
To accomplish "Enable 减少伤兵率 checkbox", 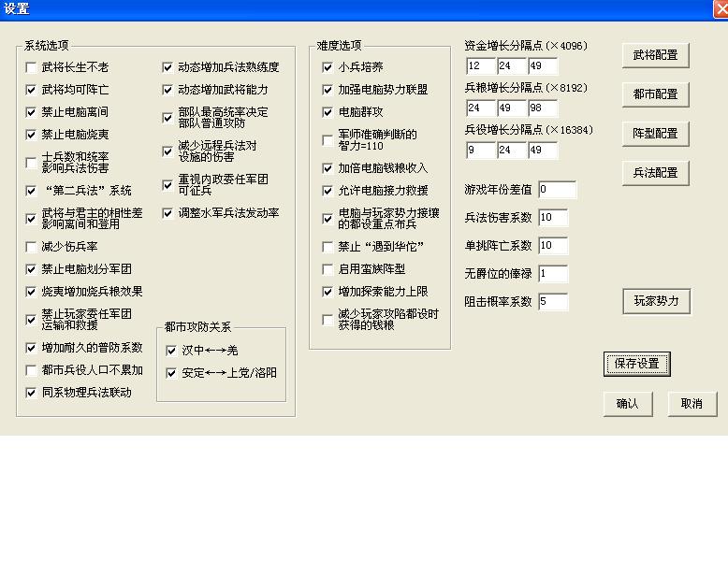I will coord(32,248).
